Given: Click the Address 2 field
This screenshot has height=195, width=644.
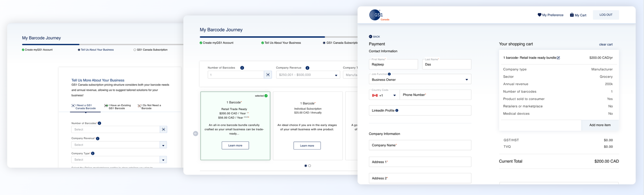Looking at the screenshot, I should tap(420, 178).
